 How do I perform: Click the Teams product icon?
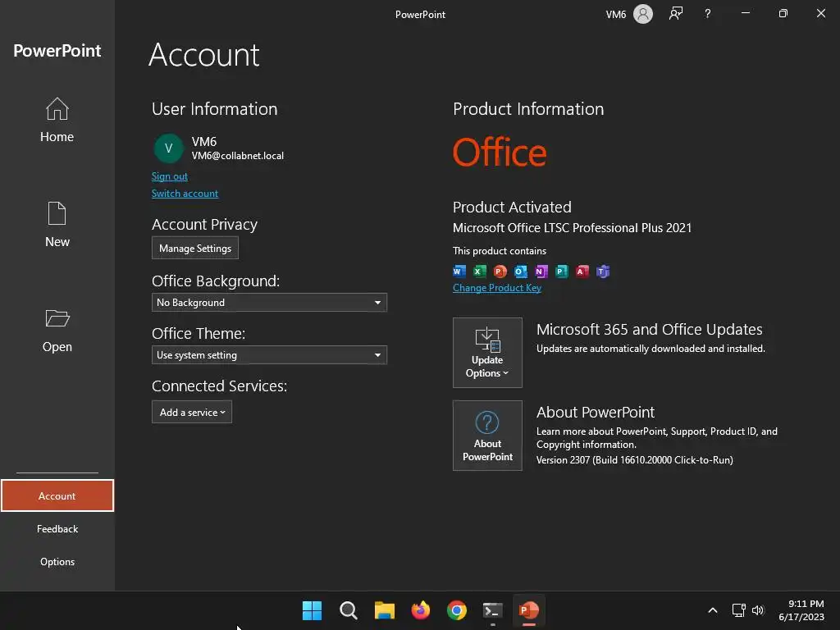click(603, 271)
